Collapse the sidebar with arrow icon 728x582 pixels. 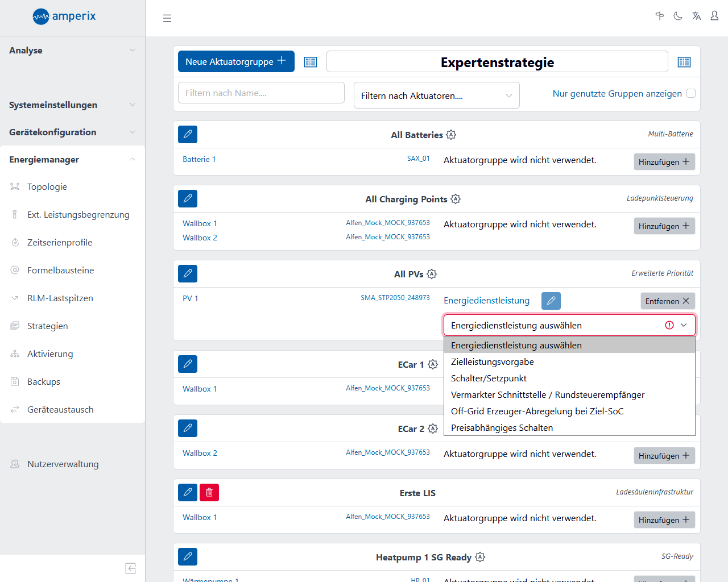pyautogui.click(x=130, y=568)
